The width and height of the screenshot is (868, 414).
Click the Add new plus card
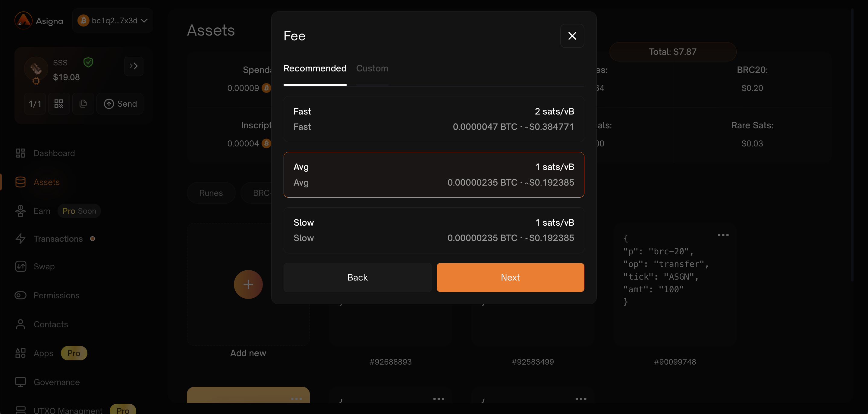(x=248, y=284)
